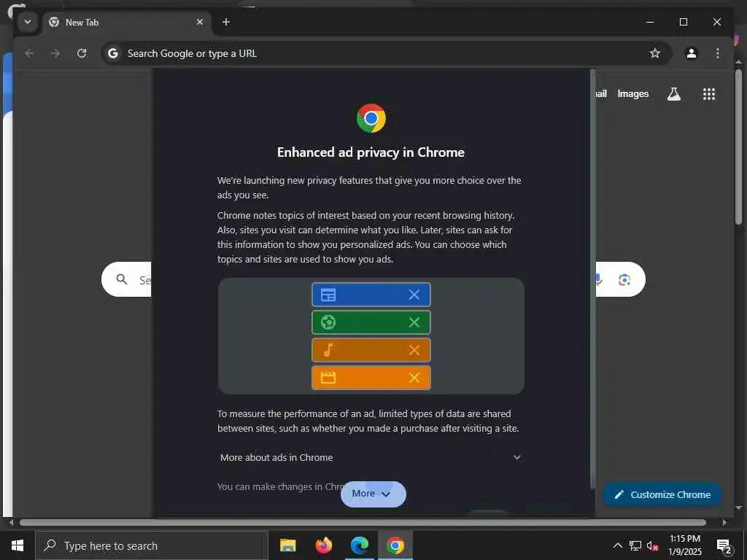Screen dimensions: 747x560
Task: Expand More about ads in Chrome
Action: click(x=371, y=458)
